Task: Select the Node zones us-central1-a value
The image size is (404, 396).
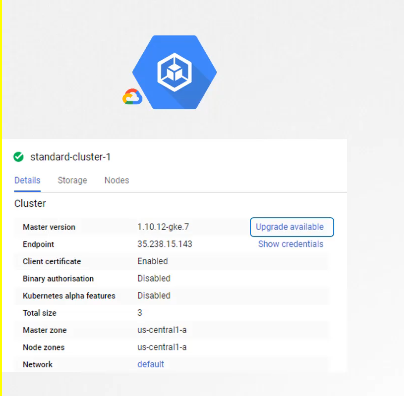Action: point(162,347)
